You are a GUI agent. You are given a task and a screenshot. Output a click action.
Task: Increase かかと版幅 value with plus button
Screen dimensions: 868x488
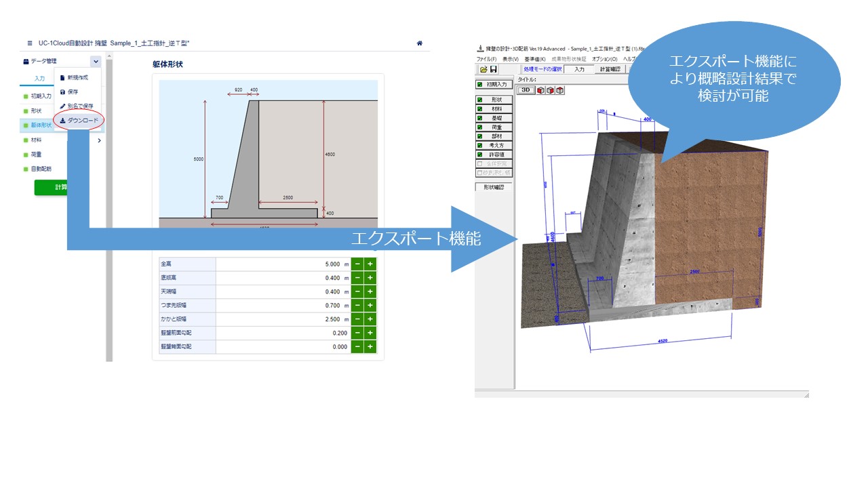370,319
